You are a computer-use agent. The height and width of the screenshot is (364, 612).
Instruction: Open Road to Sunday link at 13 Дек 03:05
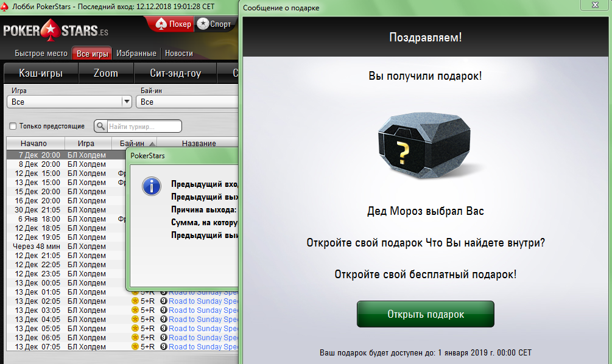click(203, 310)
